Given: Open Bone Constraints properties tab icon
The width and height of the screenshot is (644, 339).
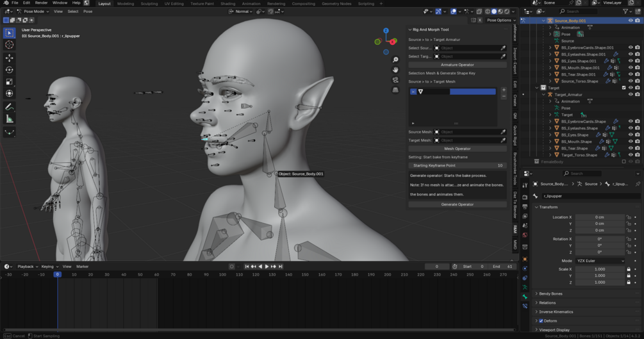Looking at the screenshot, I should click(x=525, y=306).
